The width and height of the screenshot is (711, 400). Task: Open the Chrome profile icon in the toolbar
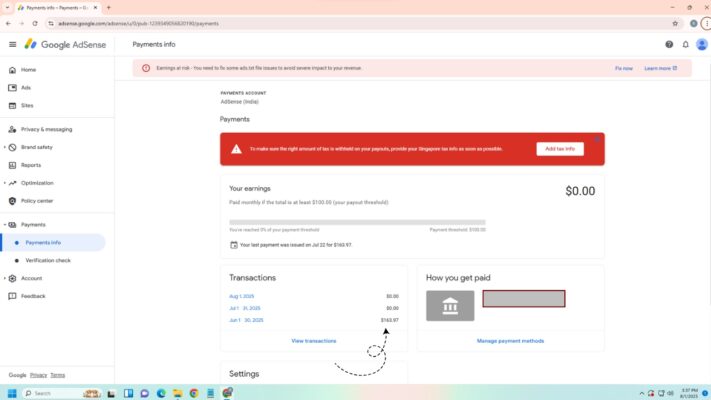(x=693, y=24)
